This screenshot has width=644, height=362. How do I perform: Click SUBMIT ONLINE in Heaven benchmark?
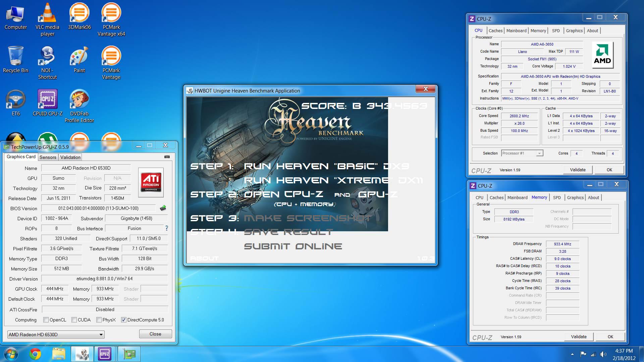[293, 246]
